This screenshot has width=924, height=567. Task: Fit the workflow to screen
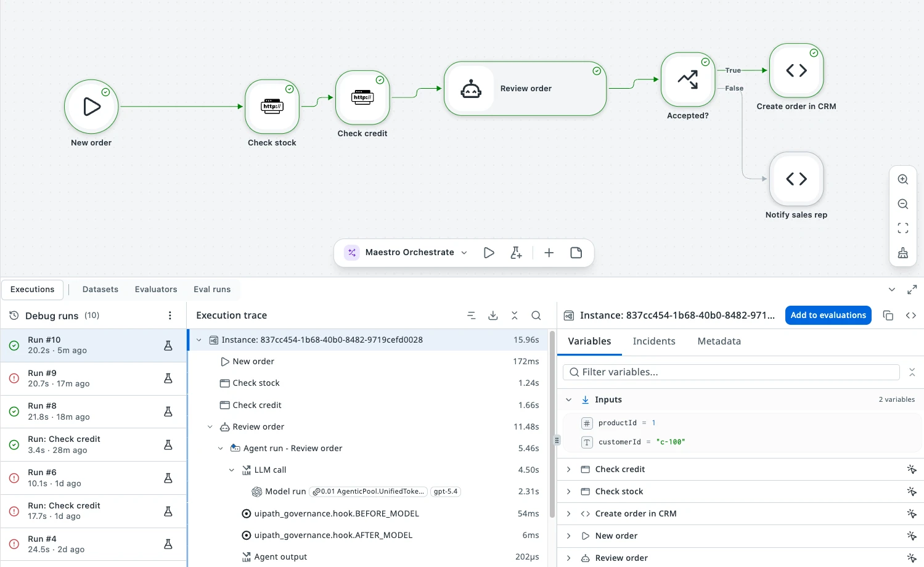tap(903, 228)
